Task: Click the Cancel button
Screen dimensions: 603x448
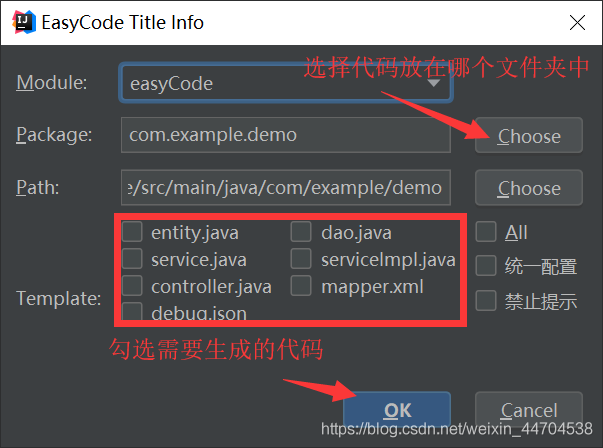Action: [529, 409]
